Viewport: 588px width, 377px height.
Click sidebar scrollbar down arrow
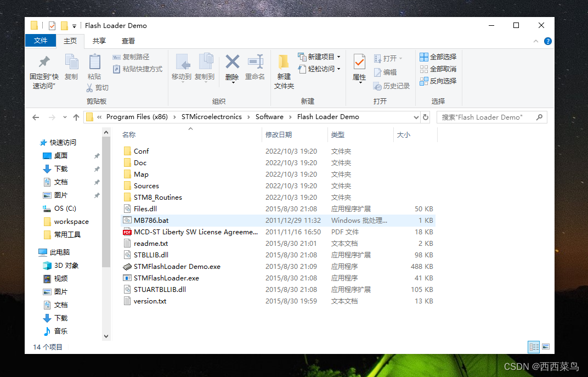click(x=106, y=336)
